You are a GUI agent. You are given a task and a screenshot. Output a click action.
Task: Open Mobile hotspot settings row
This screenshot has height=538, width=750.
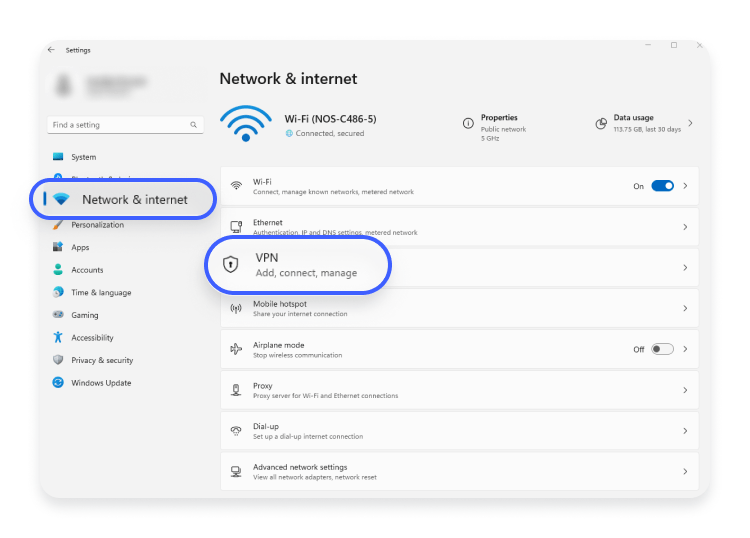coord(459,308)
